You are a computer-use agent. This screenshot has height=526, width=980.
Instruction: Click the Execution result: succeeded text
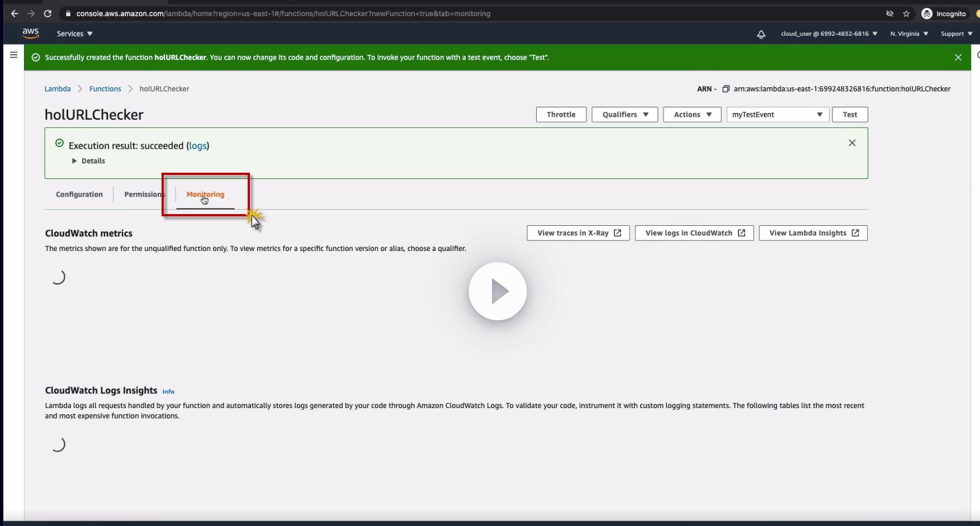126,146
